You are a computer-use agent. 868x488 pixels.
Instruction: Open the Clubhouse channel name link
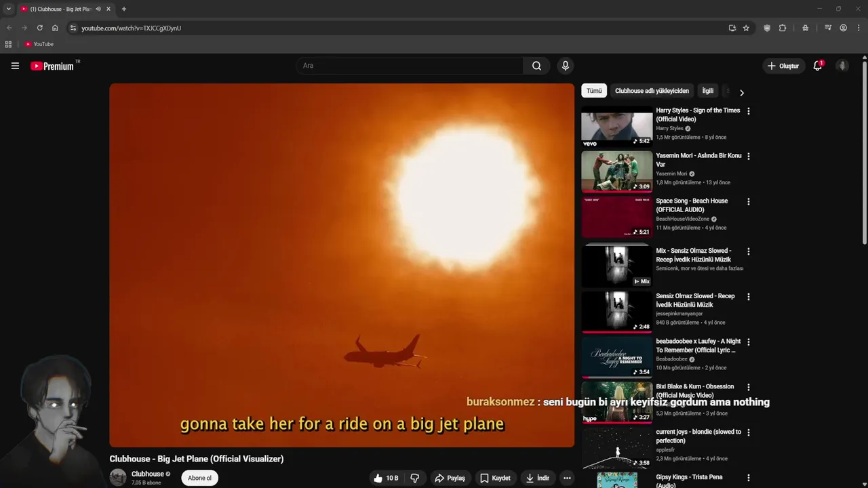pos(148,474)
